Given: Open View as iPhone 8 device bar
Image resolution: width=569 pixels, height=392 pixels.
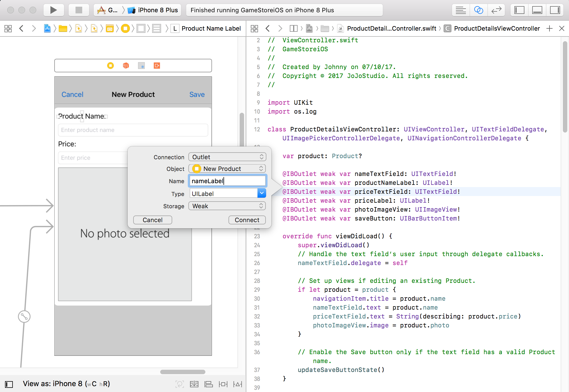Looking at the screenshot, I should 66,384.
